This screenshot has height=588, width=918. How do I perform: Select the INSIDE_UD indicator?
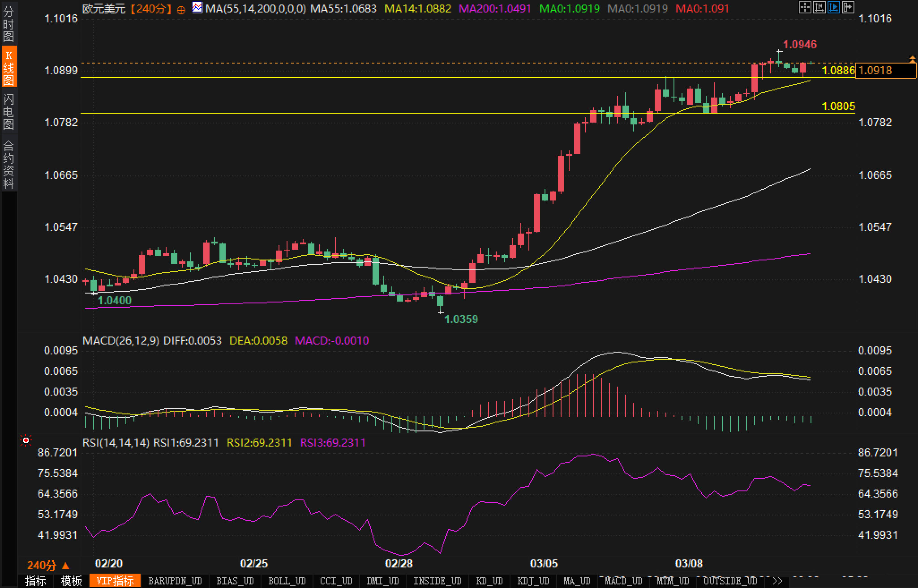(x=438, y=581)
